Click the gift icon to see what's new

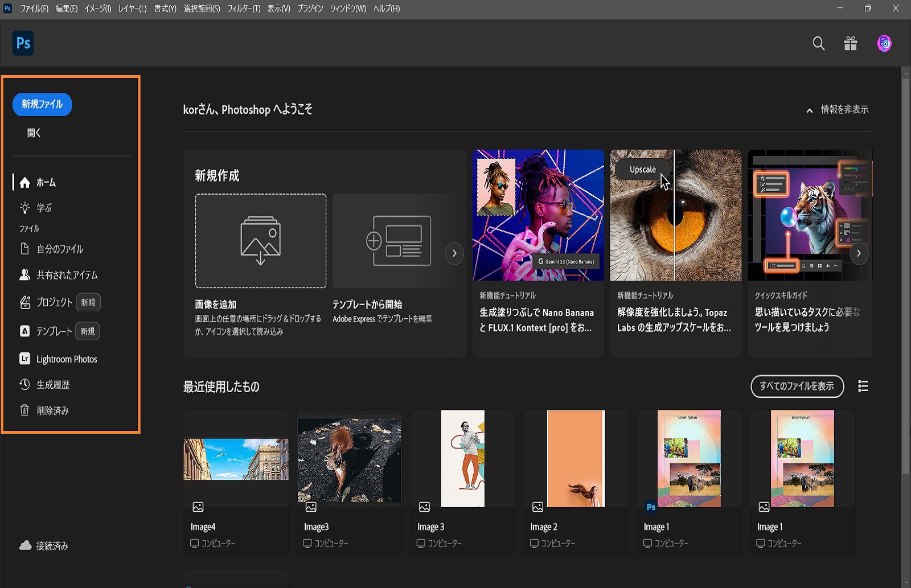[851, 43]
